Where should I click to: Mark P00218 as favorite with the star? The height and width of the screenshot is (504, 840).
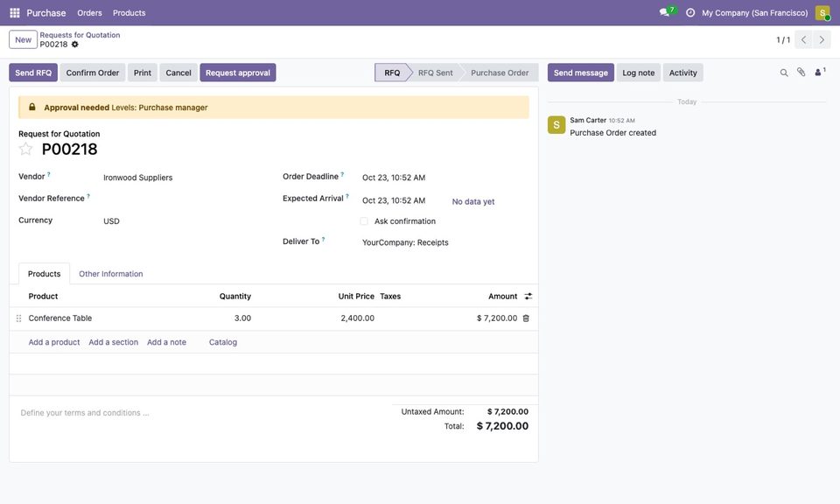(x=25, y=149)
